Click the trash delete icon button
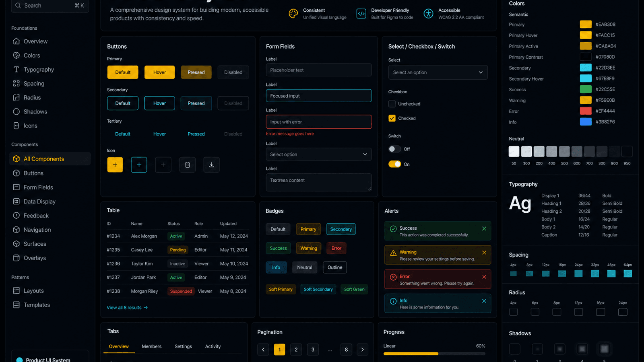 (187, 165)
